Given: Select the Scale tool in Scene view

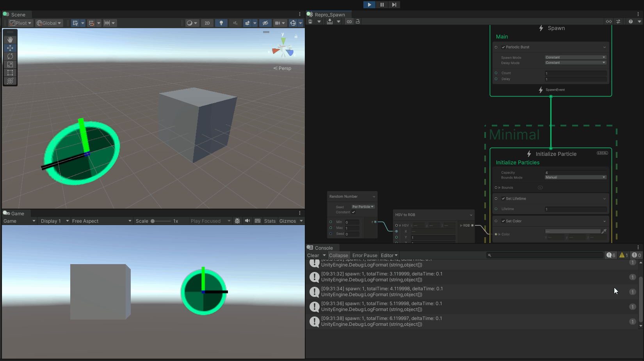Looking at the screenshot, I should 10,64.
